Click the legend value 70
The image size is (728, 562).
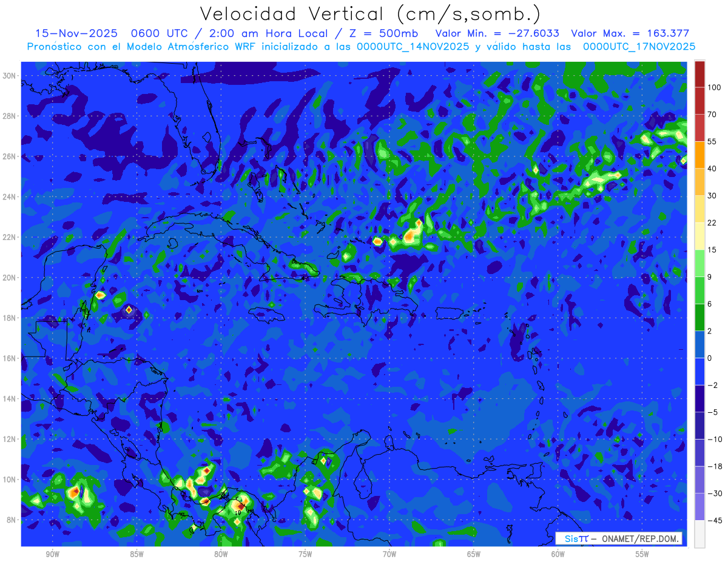[x=712, y=115]
